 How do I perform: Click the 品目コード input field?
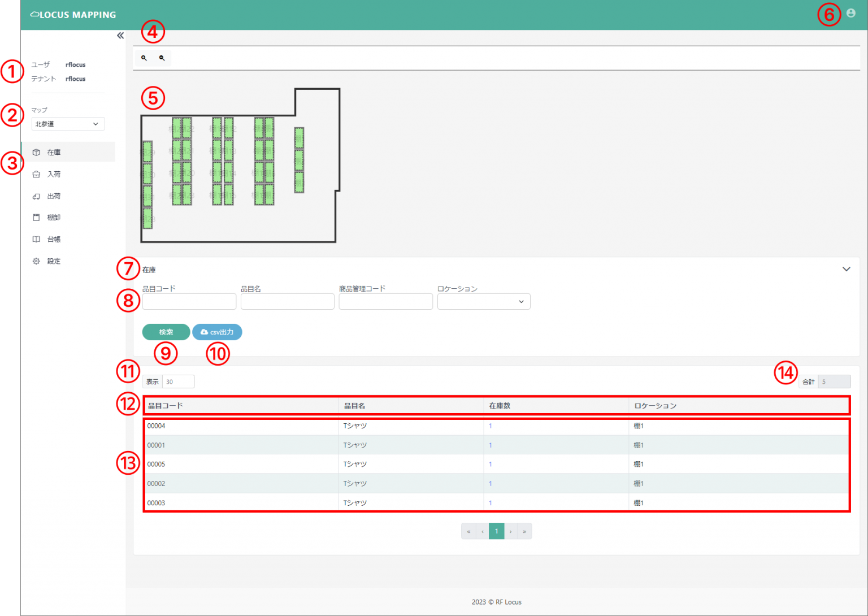189,302
